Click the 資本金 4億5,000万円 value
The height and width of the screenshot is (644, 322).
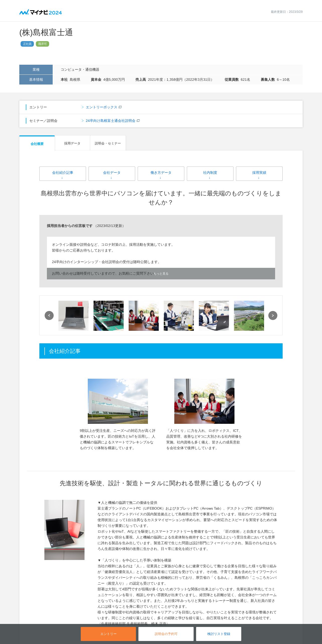(108, 79)
